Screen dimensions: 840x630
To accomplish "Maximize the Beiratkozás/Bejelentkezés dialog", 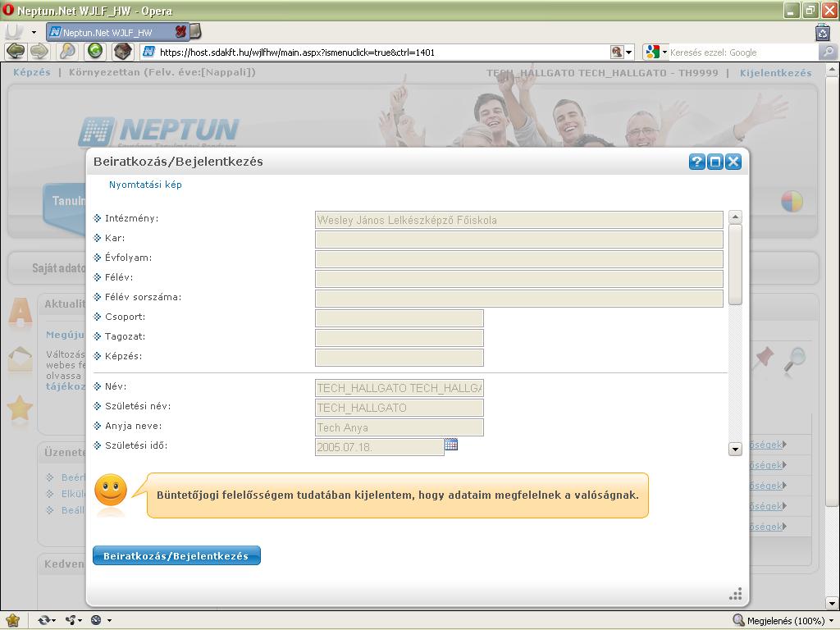I will (715, 162).
